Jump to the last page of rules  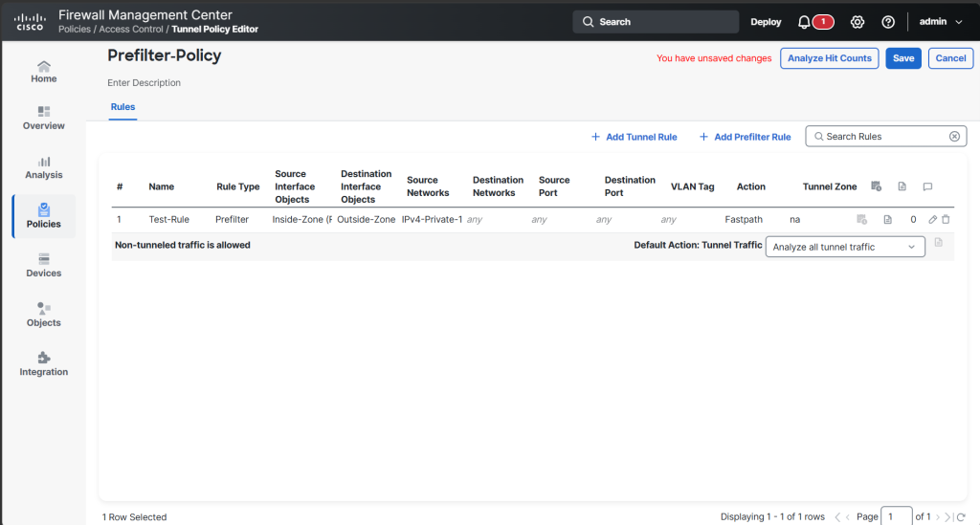pos(948,517)
